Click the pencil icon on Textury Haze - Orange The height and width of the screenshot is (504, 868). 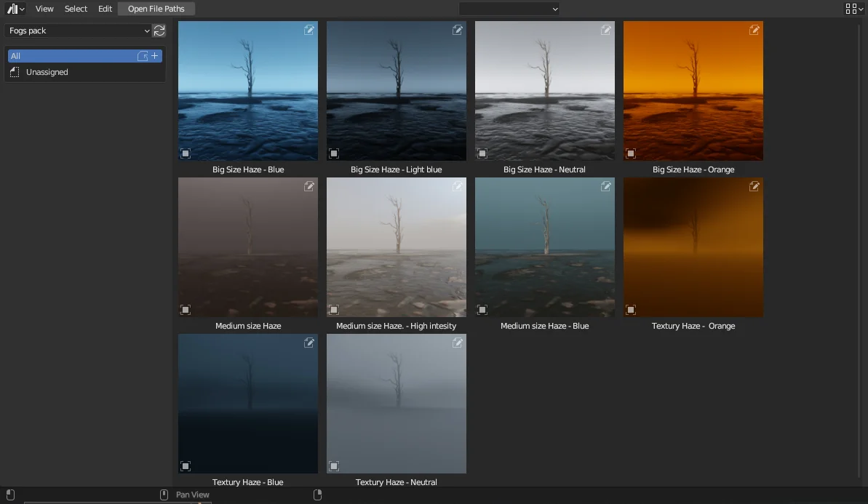point(754,186)
